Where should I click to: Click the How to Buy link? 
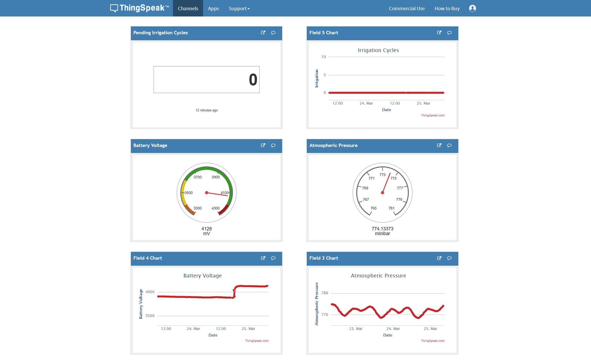[447, 8]
